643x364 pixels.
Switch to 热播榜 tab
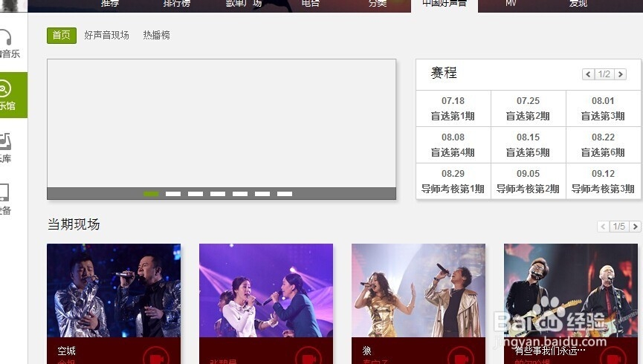coord(156,35)
